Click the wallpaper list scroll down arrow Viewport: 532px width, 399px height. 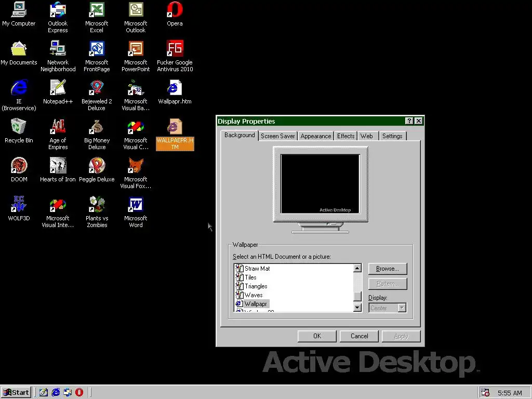pyautogui.click(x=357, y=308)
